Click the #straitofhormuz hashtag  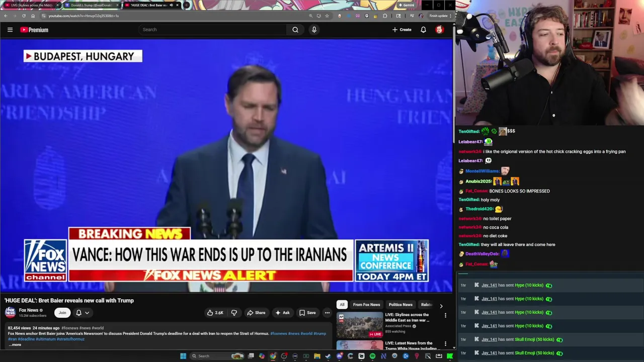[70, 339]
